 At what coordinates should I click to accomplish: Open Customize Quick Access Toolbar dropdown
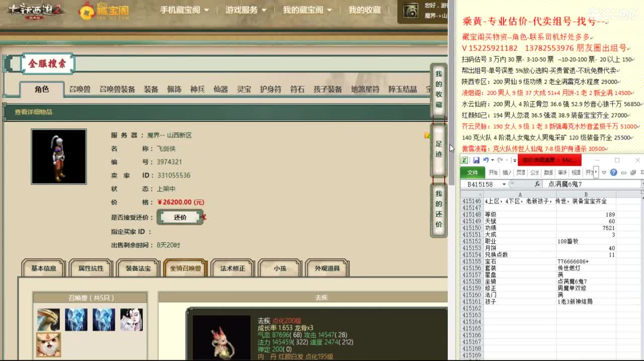click(x=514, y=160)
